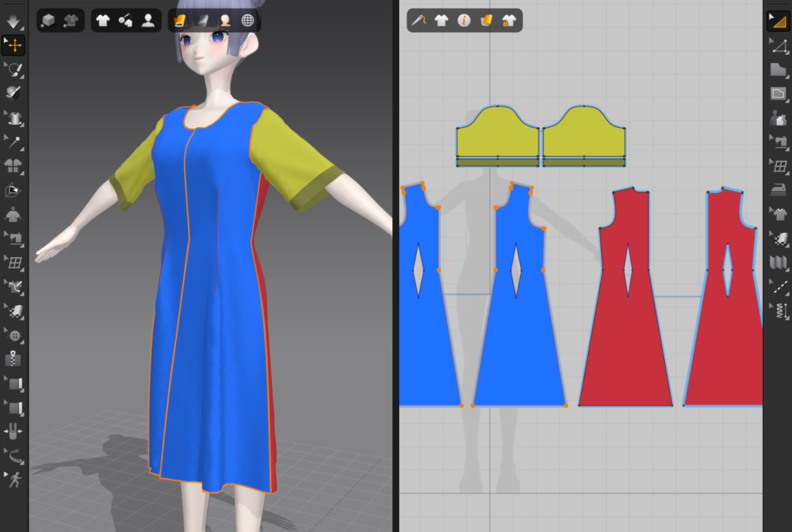Click the avatar legs Measure tool icon
792x532 pixels.
click(13, 432)
